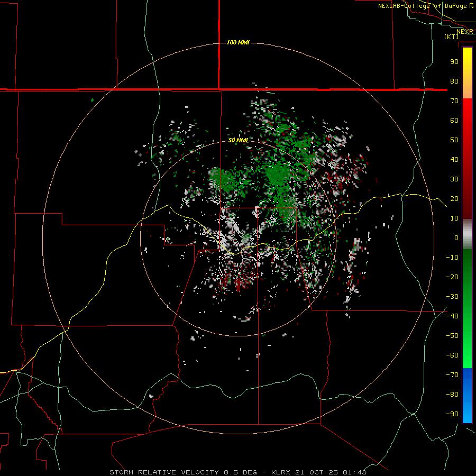This screenshot has height=476, width=476.
Task: Select the positive 40 value on the velocity scale
Action: point(454,159)
